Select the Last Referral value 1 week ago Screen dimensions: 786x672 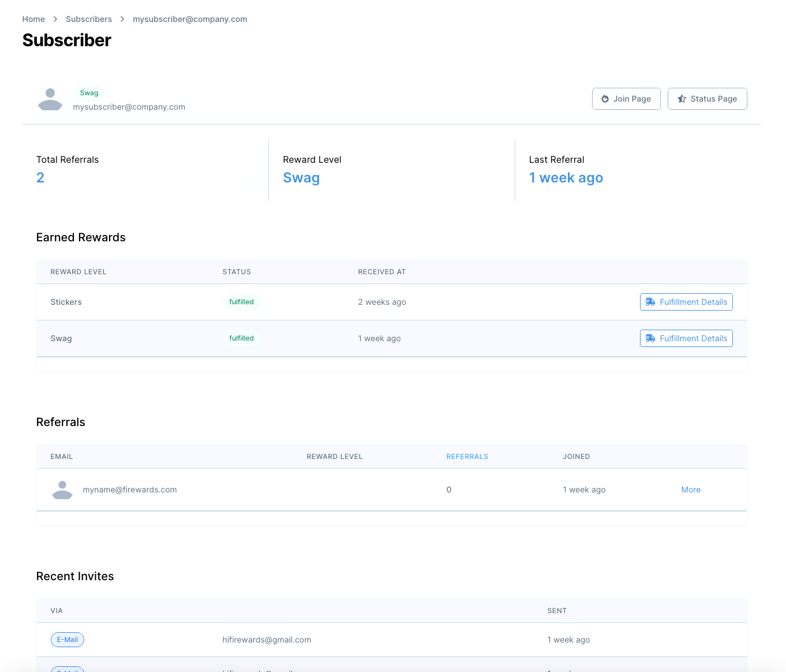tap(566, 178)
